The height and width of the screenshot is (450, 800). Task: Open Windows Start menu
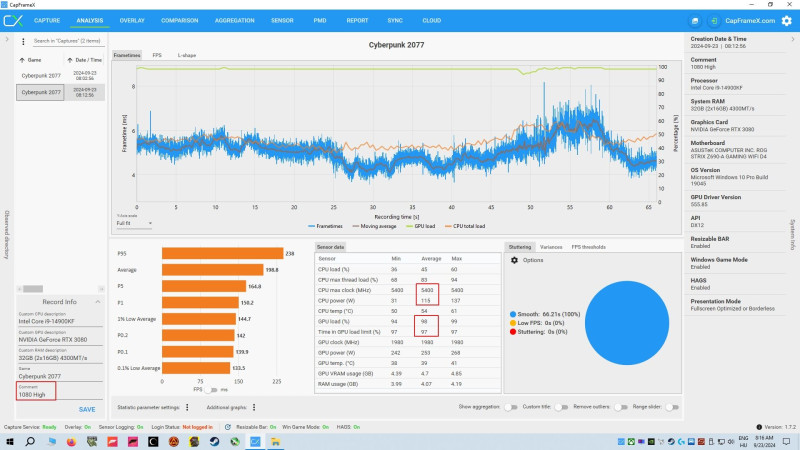10,441
